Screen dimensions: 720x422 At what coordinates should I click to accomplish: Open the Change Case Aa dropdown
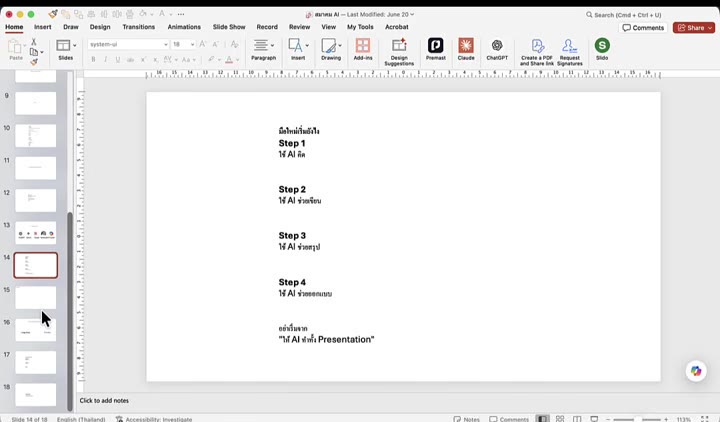(188, 60)
